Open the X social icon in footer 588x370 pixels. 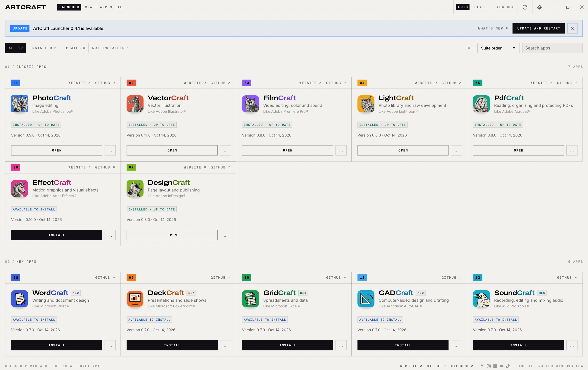[482, 366]
